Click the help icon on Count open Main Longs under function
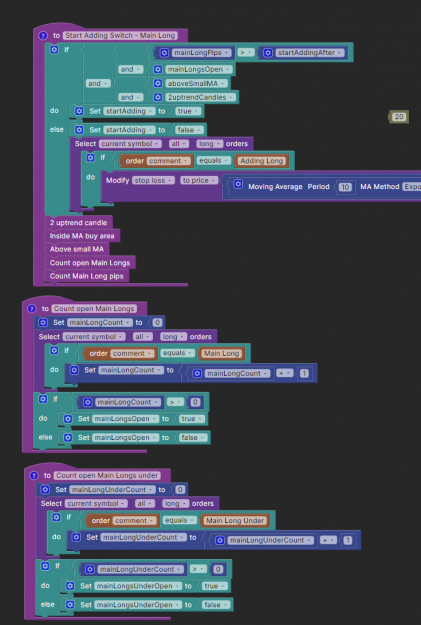This screenshot has width=421, height=625. (34, 476)
